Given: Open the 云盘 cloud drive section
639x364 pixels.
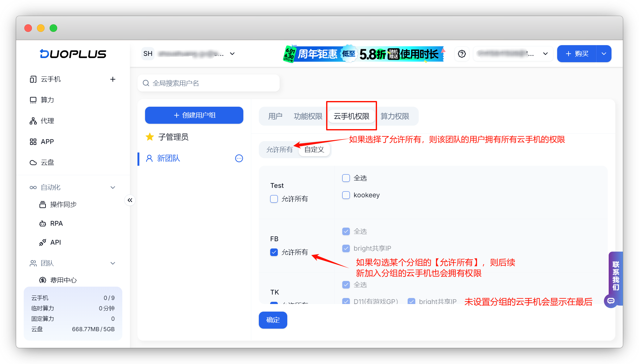Looking at the screenshot, I should pos(47,162).
